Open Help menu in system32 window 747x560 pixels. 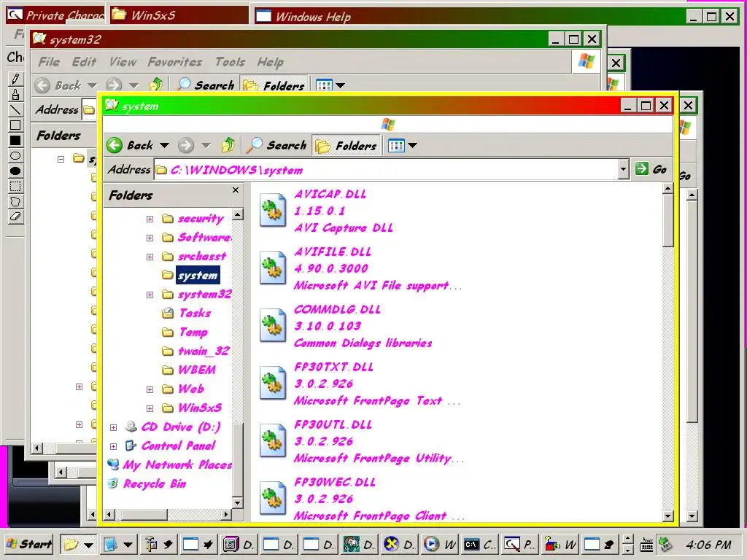coord(270,62)
